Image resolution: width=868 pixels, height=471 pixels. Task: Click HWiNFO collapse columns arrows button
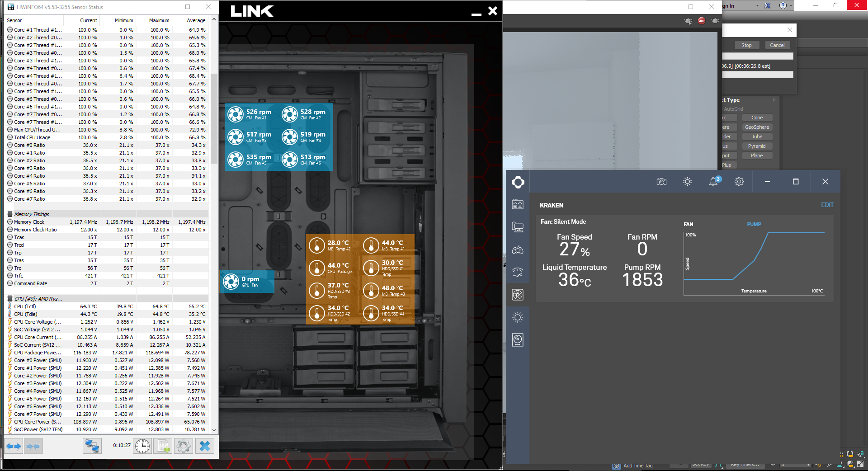[33, 446]
